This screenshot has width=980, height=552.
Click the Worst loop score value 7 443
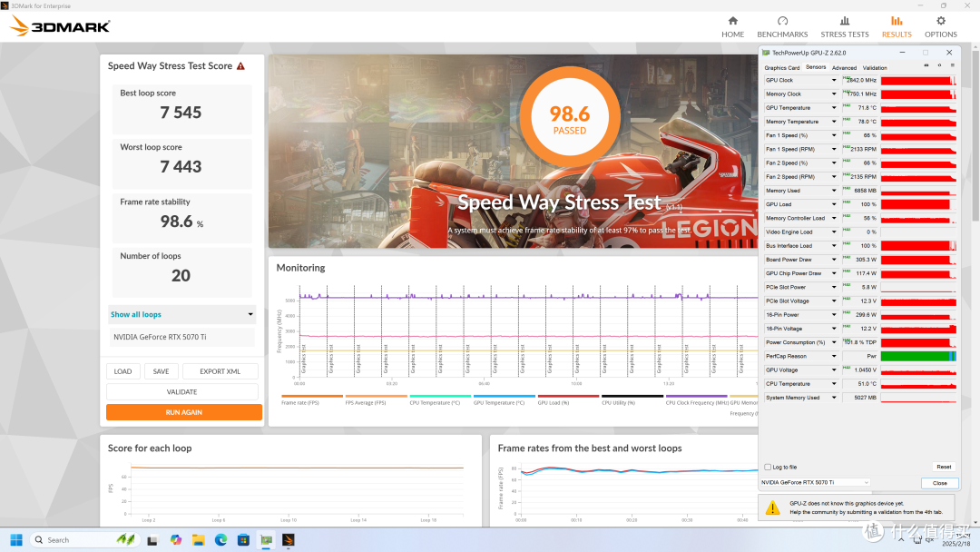[x=181, y=167]
